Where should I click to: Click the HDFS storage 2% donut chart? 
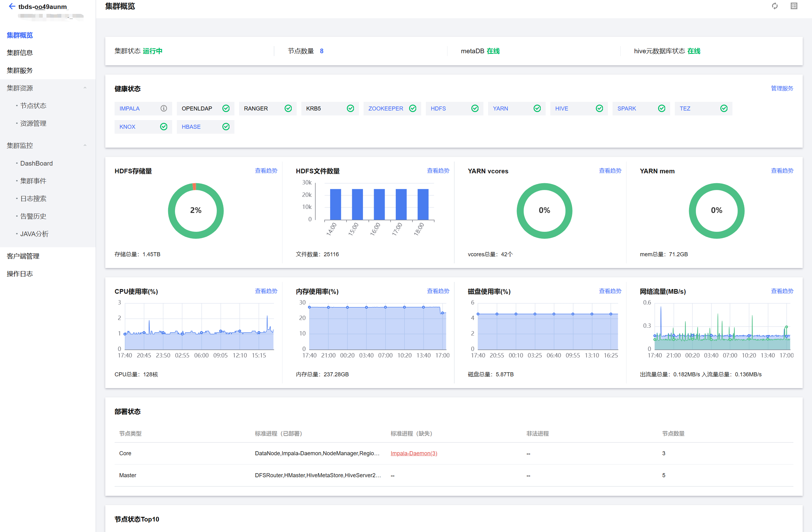[x=195, y=211]
